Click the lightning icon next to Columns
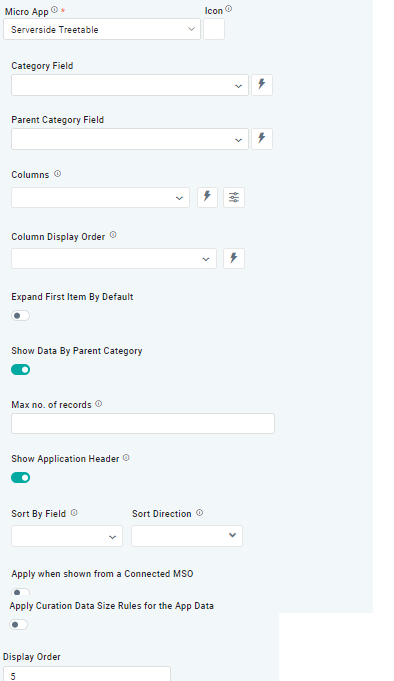The height and width of the screenshot is (681, 394). pos(207,197)
